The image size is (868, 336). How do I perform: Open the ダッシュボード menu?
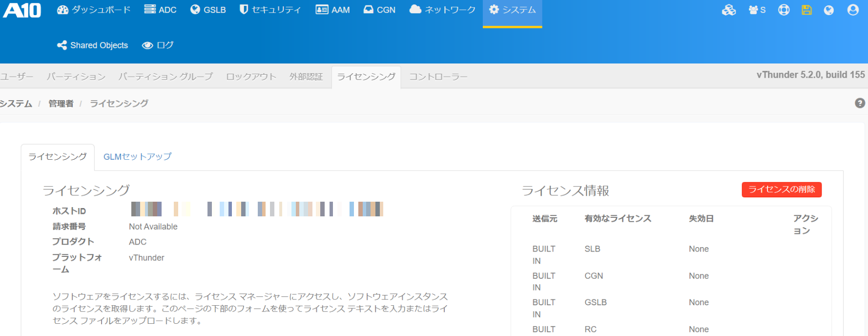coord(94,10)
